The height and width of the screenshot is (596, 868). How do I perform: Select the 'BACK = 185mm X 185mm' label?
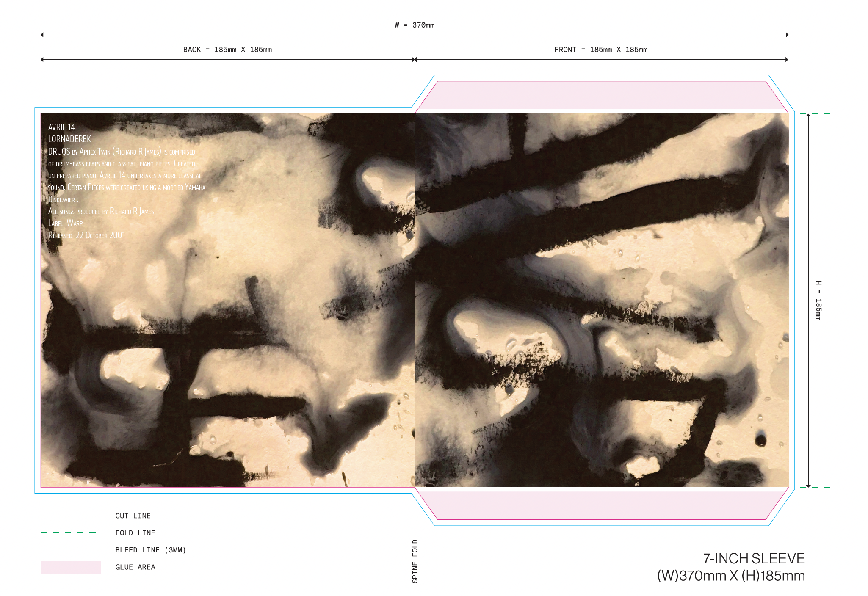pyautogui.click(x=227, y=50)
